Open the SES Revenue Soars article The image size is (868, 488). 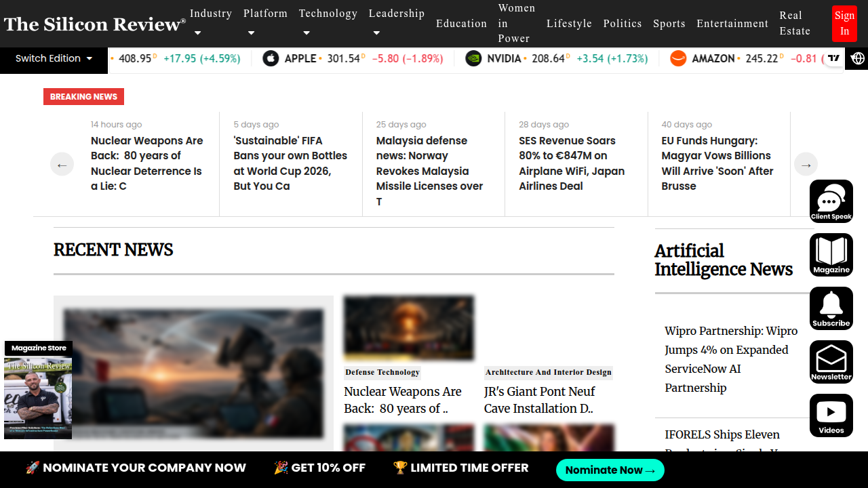pos(572,163)
